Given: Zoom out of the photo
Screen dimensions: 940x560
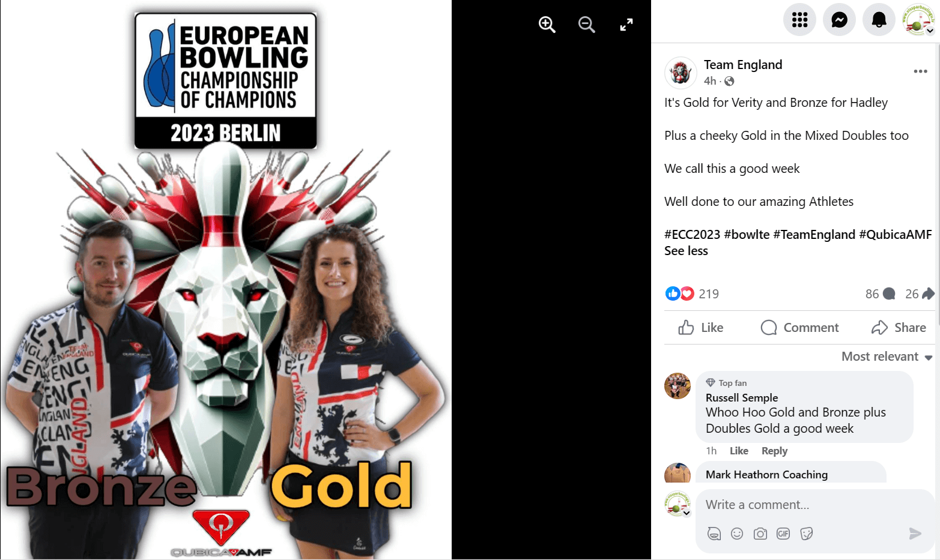Looking at the screenshot, I should pyautogui.click(x=586, y=25).
